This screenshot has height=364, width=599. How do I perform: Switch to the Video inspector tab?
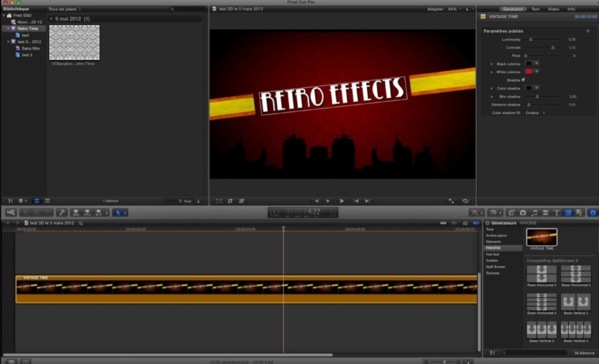[553, 9]
